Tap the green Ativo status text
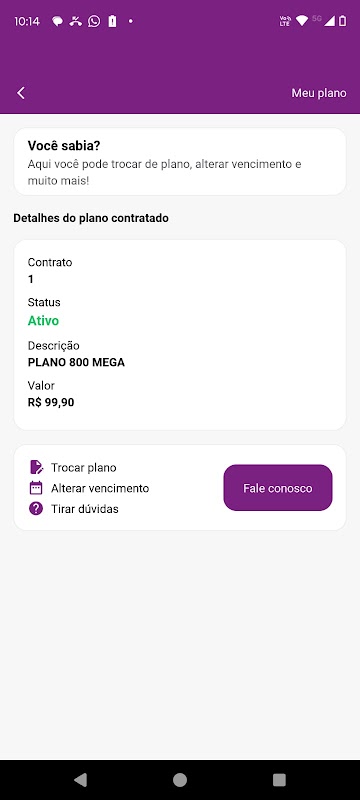The height and width of the screenshot is (800, 360). 43,321
